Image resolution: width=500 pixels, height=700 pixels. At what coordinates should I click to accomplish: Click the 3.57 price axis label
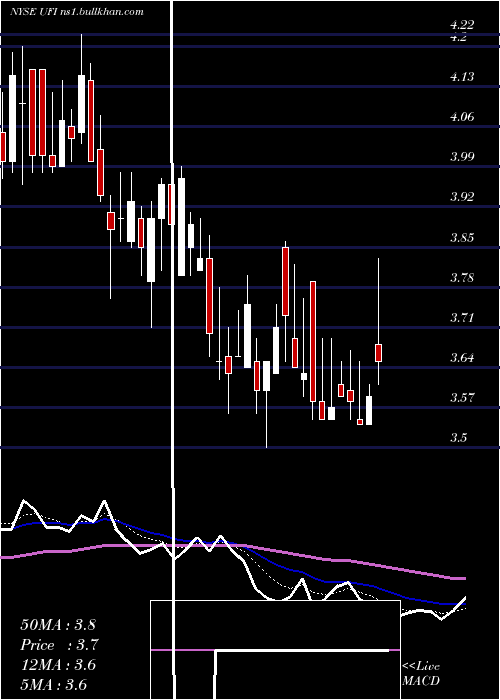click(x=462, y=397)
